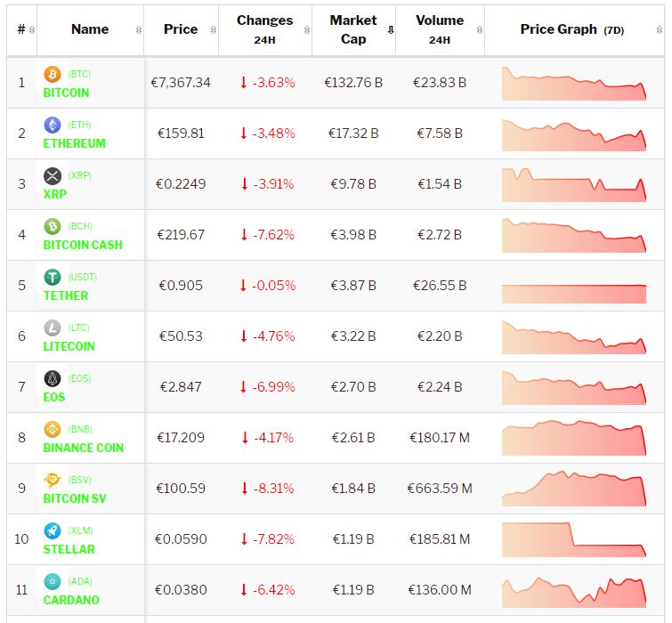Screen dimensions: 672x623
Task: Sort by Changes 24H column header
Action: coord(264,29)
